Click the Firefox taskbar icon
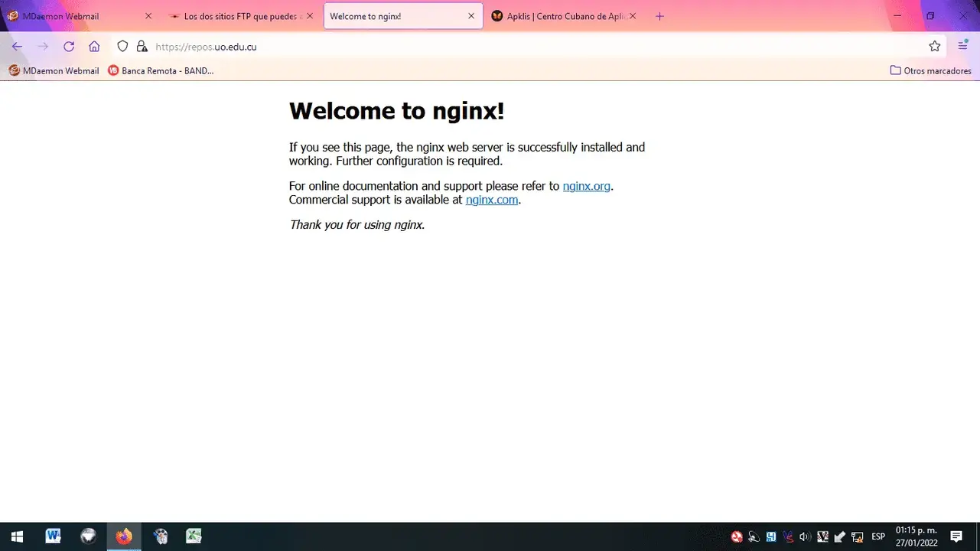Screen dimensions: 980x551 (x=124, y=536)
